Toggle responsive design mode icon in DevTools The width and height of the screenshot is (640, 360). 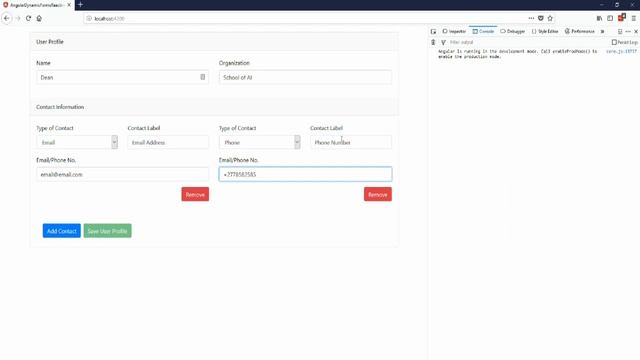tap(620, 31)
